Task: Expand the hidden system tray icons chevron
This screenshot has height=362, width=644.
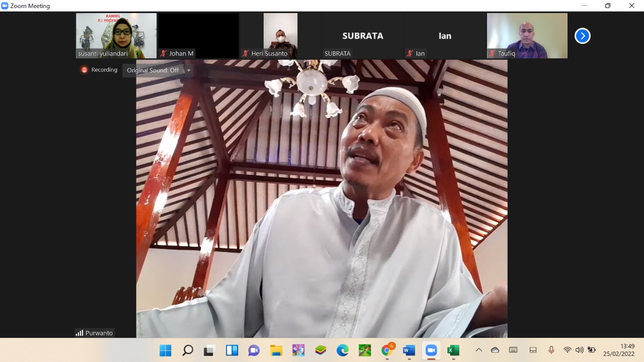Action: [478, 350]
